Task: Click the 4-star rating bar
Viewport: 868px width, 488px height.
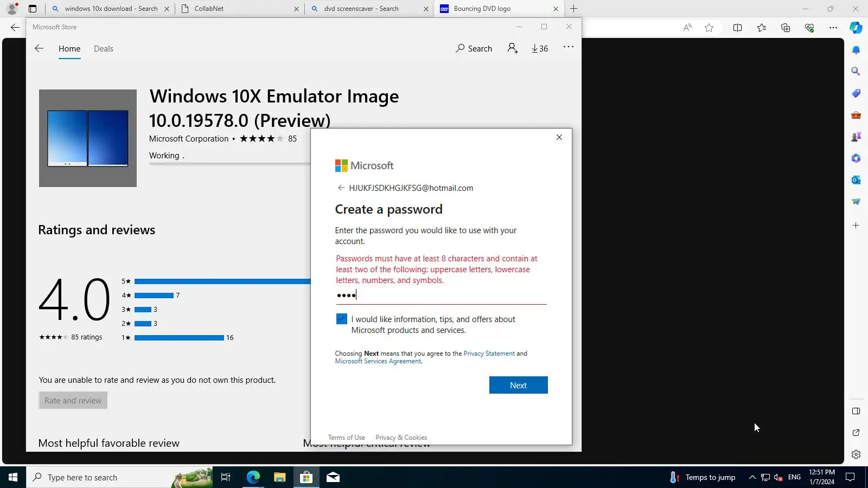Action: pyautogui.click(x=154, y=296)
